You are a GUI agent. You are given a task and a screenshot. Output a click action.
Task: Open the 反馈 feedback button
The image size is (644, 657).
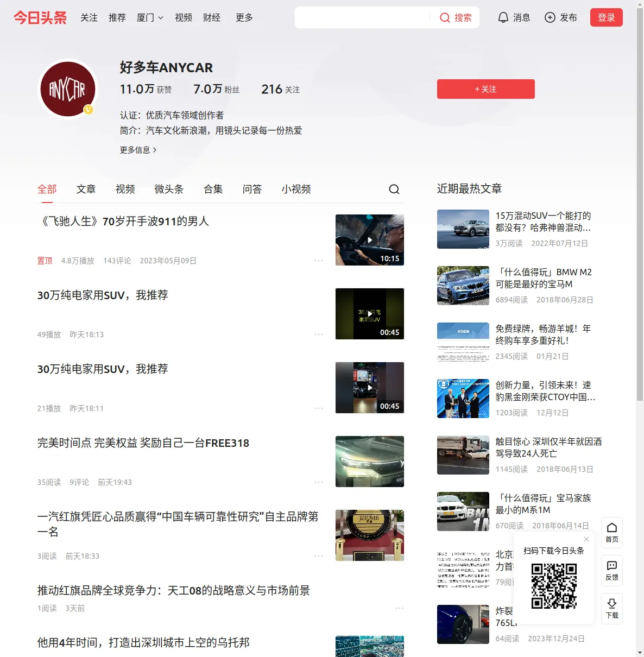pyautogui.click(x=612, y=571)
